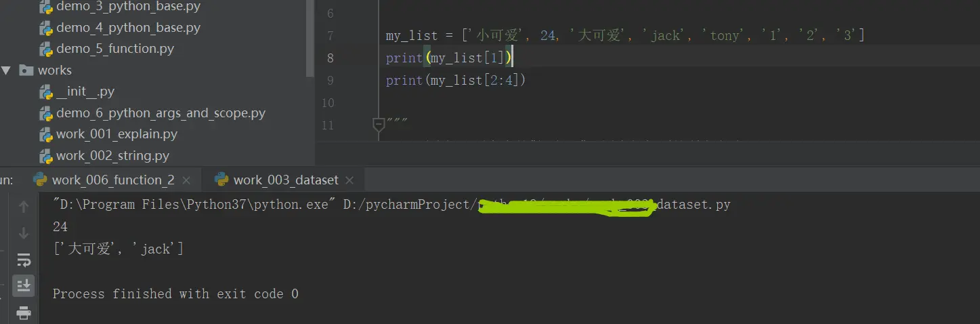Click Python file icon of demo_5_function.py
This screenshot has height=324, width=980.
coord(46,49)
